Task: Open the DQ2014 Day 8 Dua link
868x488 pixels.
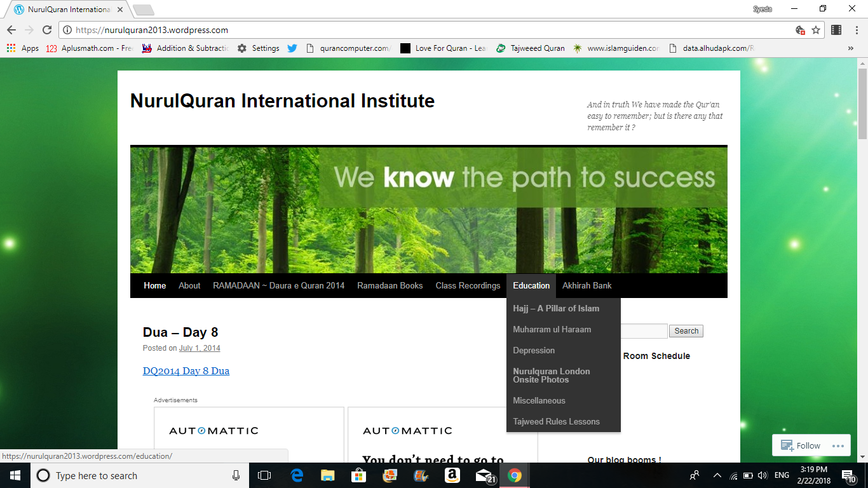Action: 186,371
